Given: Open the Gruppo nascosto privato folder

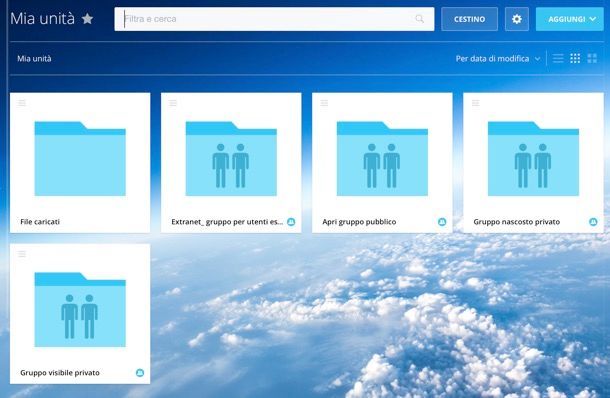Looking at the screenshot, I should coord(533,163).
